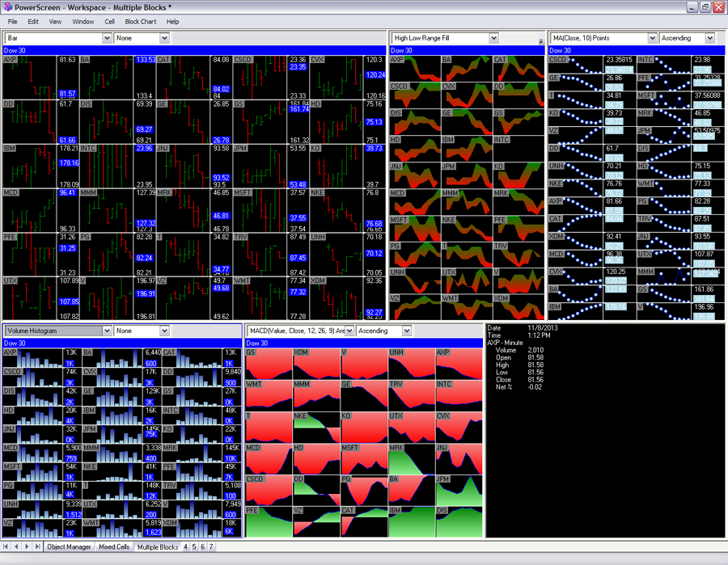
Task: Open the Cell menu
Action: point(109,22)
